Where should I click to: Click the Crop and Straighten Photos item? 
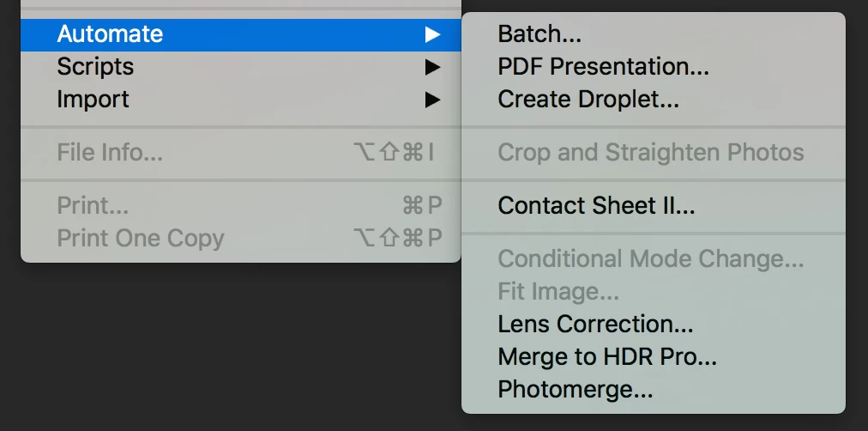click(651, 153)
